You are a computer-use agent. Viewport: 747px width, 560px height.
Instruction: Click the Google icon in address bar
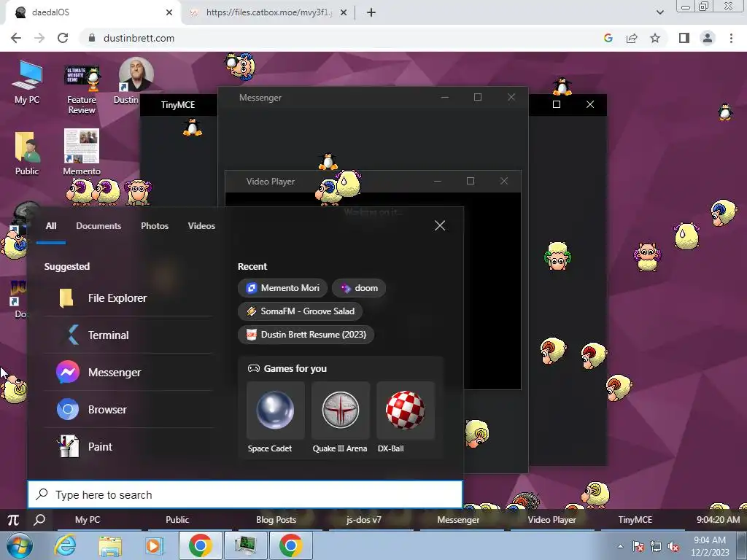pyautogui.click(x=608, y=38)
